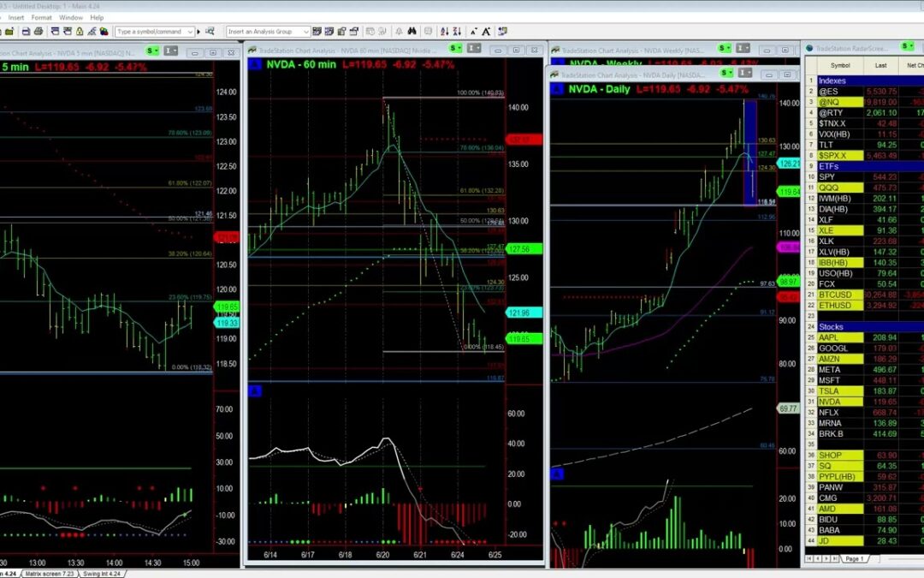Toggle green S symbol link on 60 min chart

tap(454, 49)
